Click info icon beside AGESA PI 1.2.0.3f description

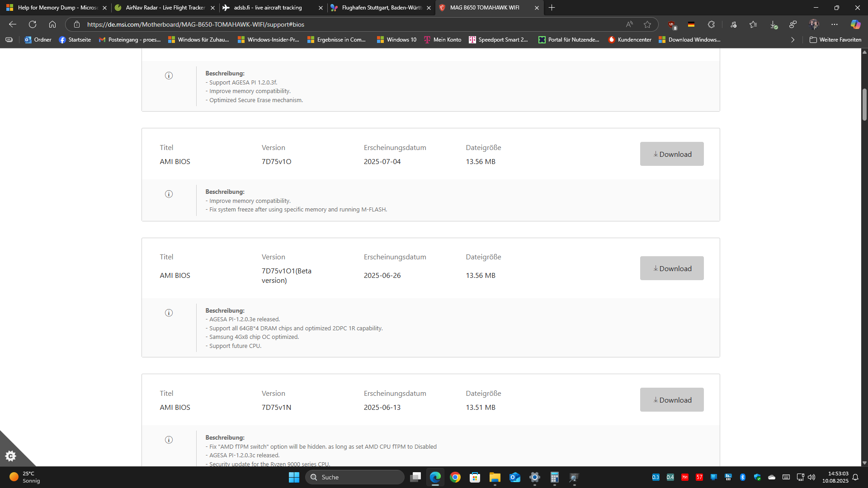[x=169, y=75]
